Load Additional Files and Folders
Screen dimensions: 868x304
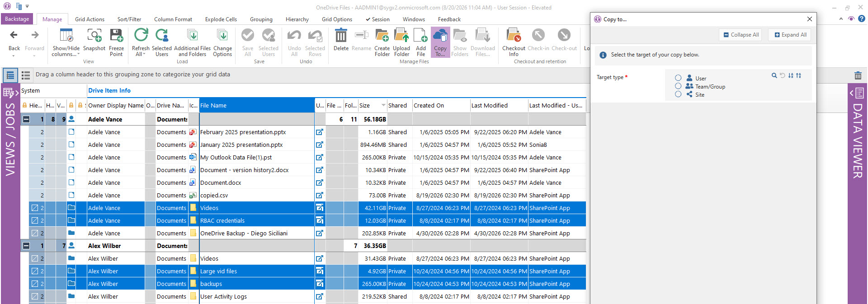pos(192,42)
